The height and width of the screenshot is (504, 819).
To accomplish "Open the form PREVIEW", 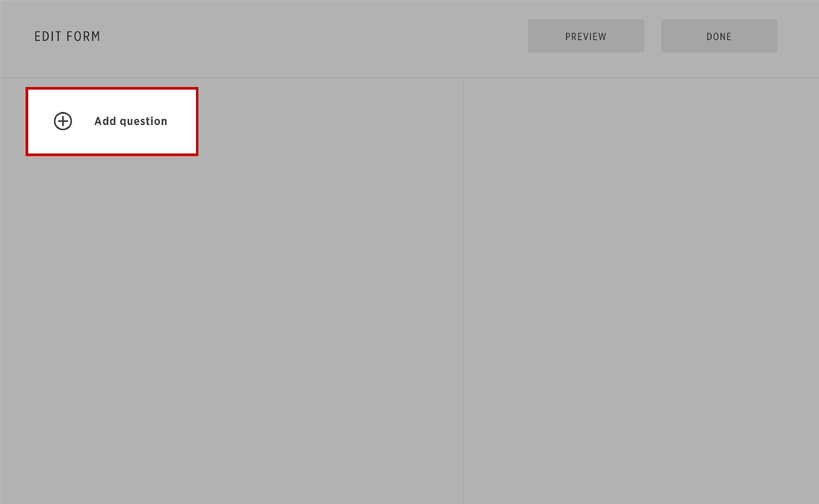I will click(x=586, y=36).
